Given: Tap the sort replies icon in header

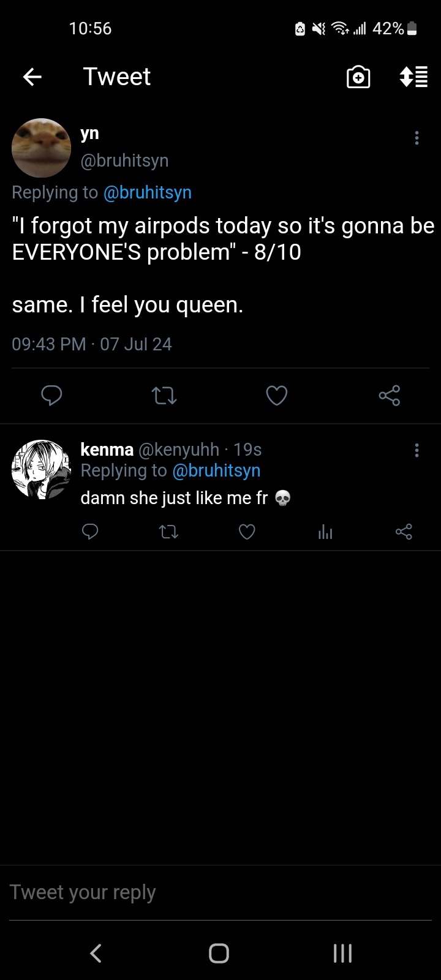Looking at the screenshot, I should coord(413,77).
